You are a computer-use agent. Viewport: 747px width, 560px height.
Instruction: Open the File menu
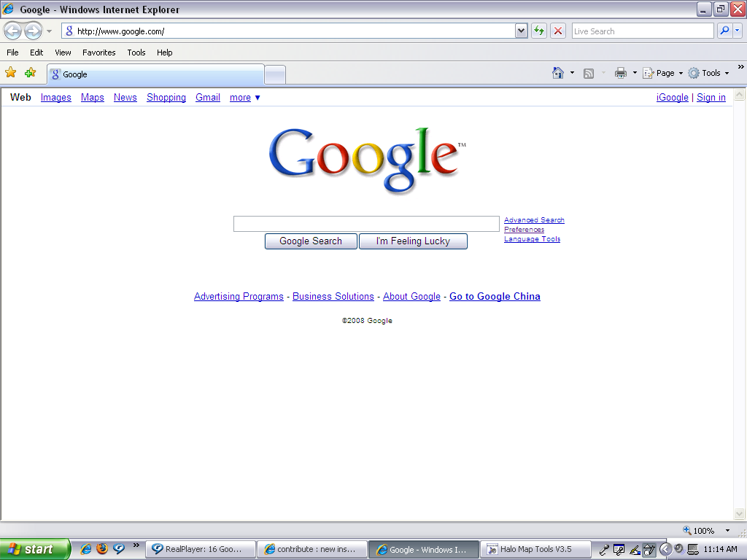pyautogui.click(x=12, y=52)
